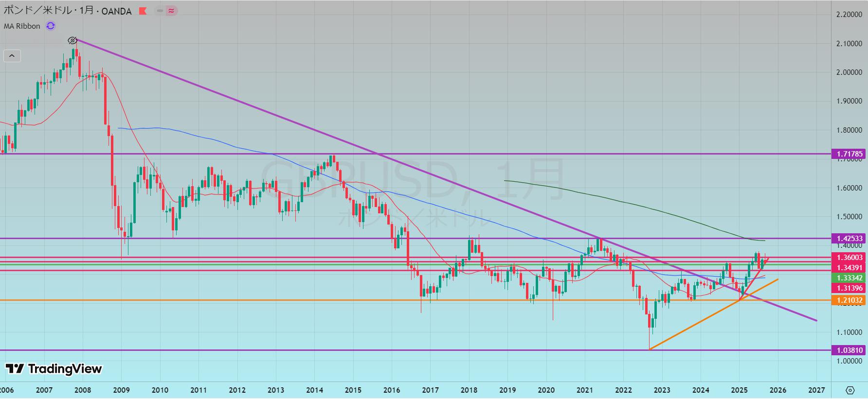The height and width of the screenshot is (399, 868).
Task: Click the 2026 year on time axis
Action: 778,390
